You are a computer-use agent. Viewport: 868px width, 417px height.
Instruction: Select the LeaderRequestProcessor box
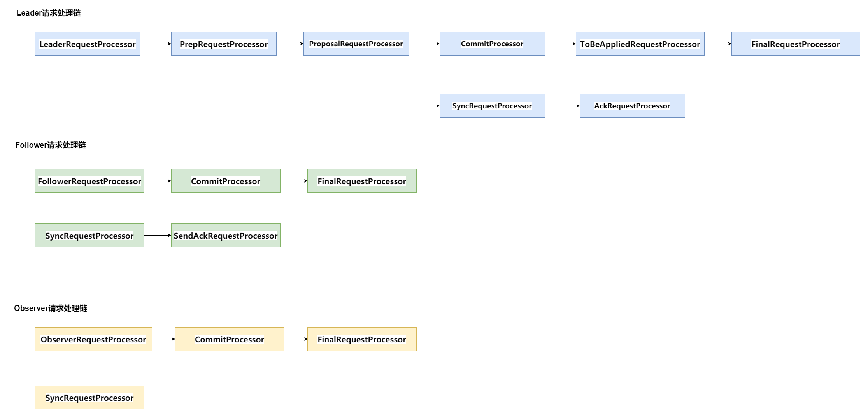88,44
